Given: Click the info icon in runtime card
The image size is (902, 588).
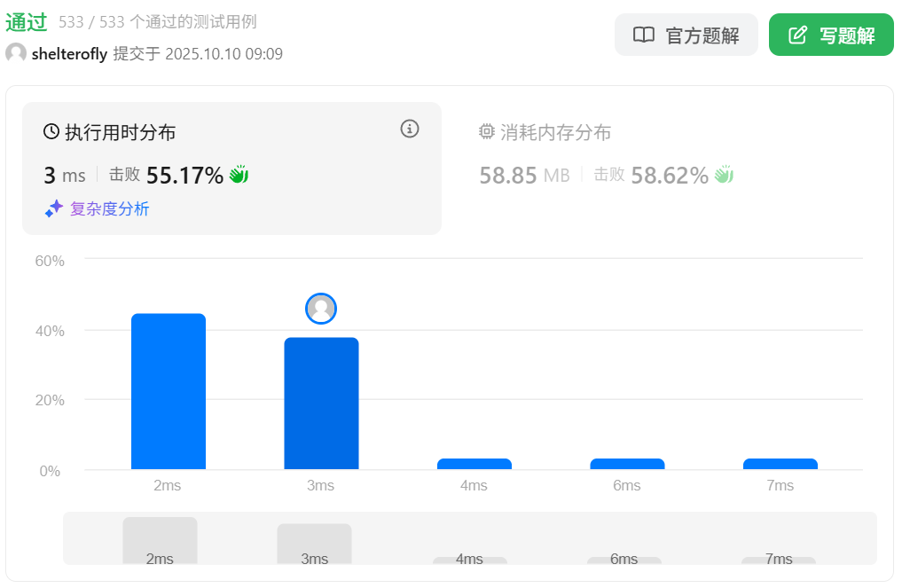Looking at the screenshot, I should point(409,129).
